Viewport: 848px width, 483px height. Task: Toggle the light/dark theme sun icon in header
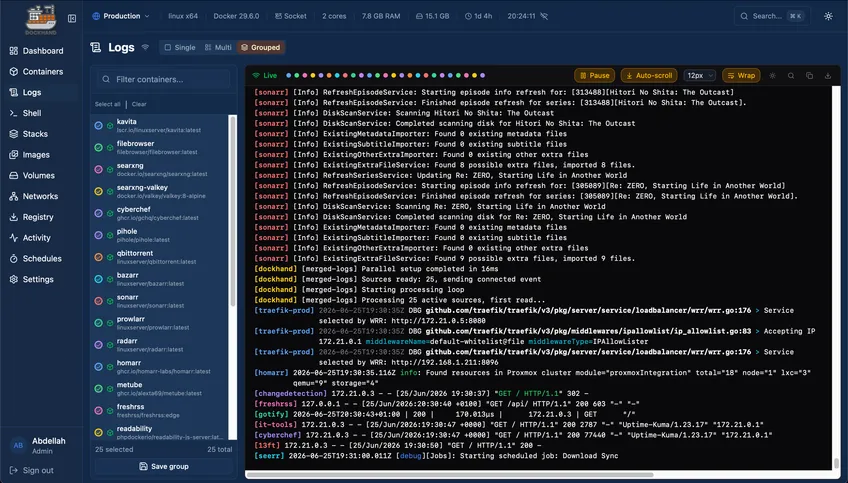click(828, 16)
